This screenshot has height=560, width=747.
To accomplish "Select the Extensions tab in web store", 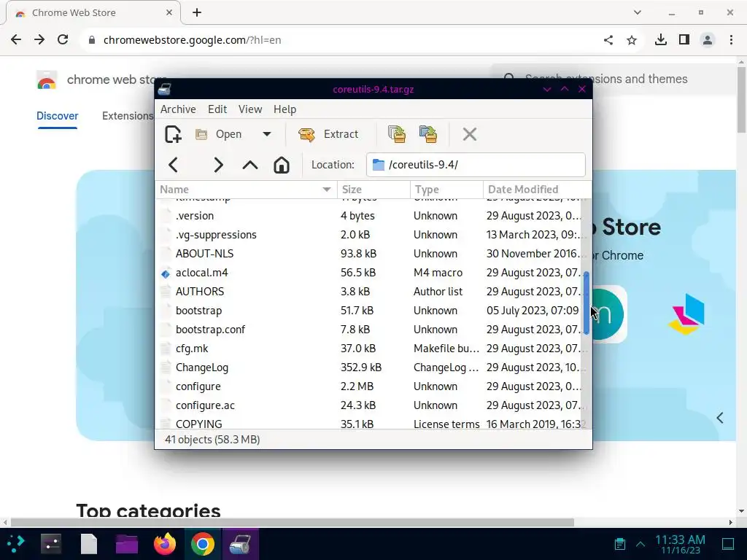I will [x=127, y=116].
